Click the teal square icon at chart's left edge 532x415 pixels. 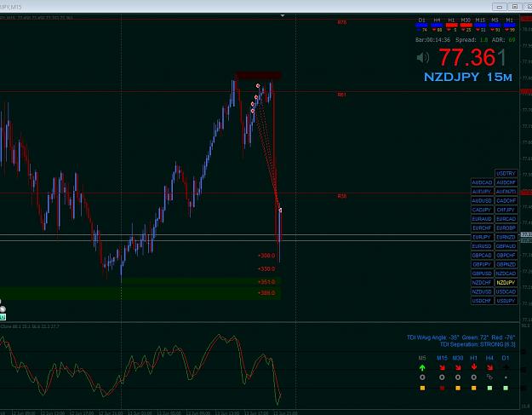[x=3, y=317]
